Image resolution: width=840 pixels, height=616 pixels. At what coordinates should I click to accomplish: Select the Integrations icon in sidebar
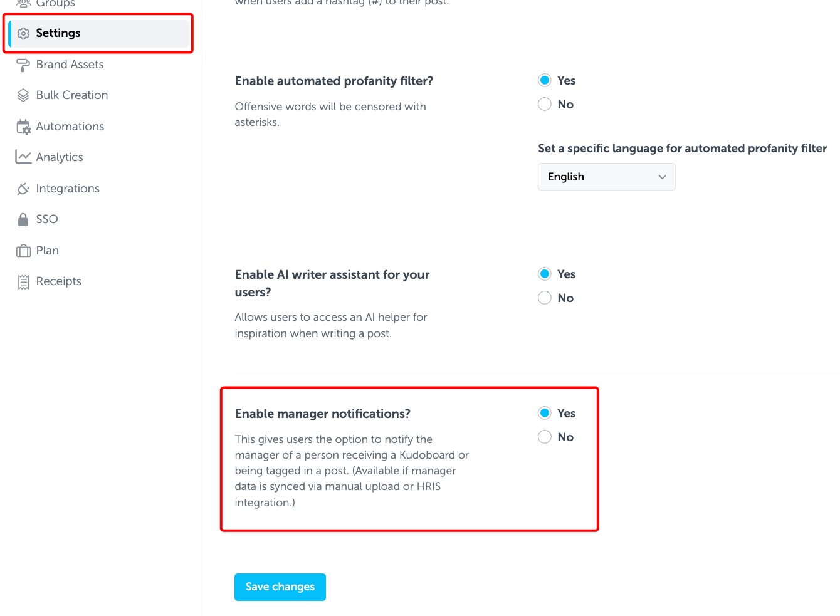(x=23, y=188)
